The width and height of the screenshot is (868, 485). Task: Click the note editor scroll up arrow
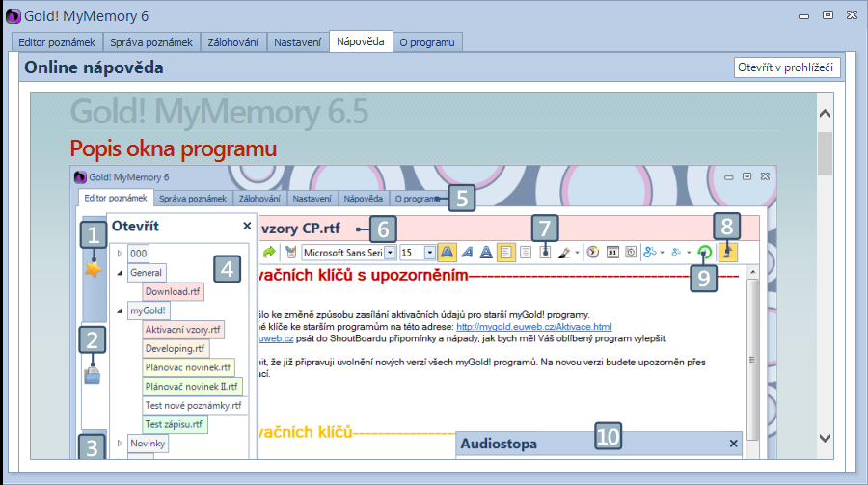point(752,272)
